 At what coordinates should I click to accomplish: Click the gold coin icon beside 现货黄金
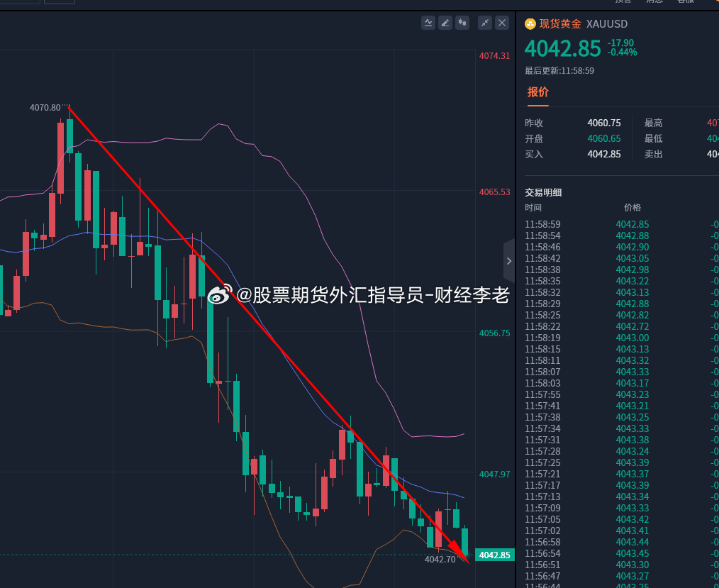tap(530, 24)
